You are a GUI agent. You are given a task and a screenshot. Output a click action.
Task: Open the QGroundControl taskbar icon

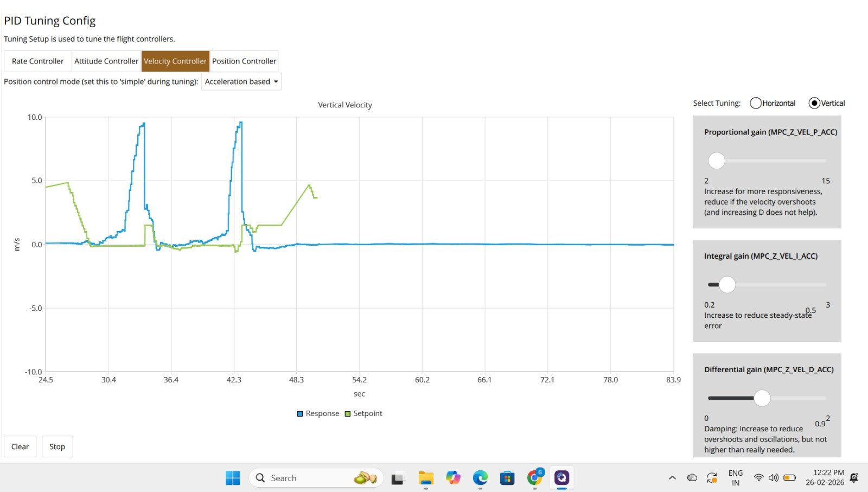pos(561,478)
